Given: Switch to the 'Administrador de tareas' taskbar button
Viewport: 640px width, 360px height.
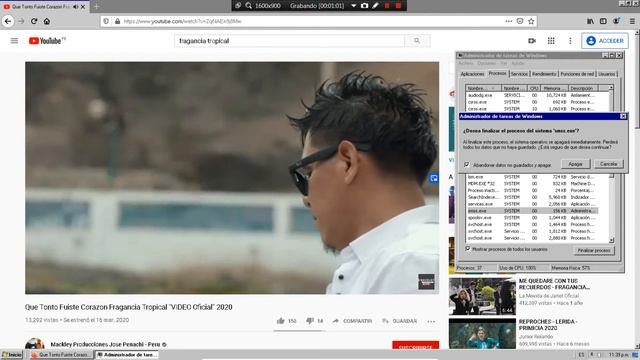Looking at the screenshot, I should point(127,355).
